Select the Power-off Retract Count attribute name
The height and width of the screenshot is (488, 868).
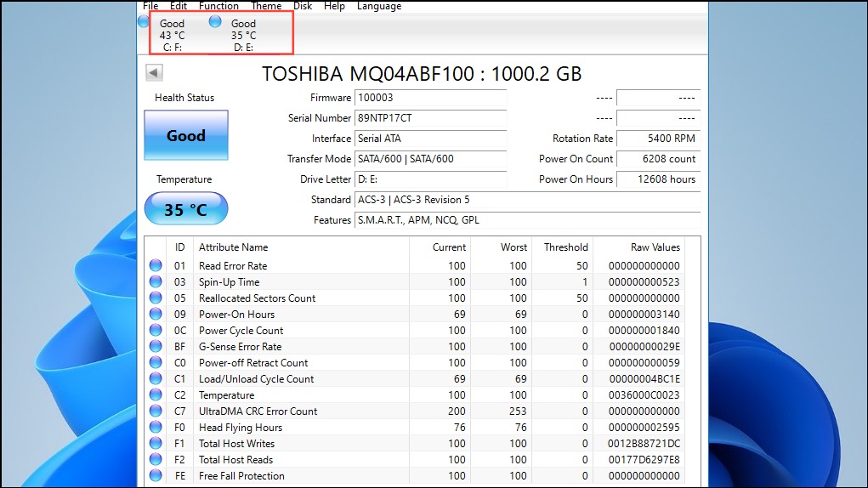[x=253, y=362]
